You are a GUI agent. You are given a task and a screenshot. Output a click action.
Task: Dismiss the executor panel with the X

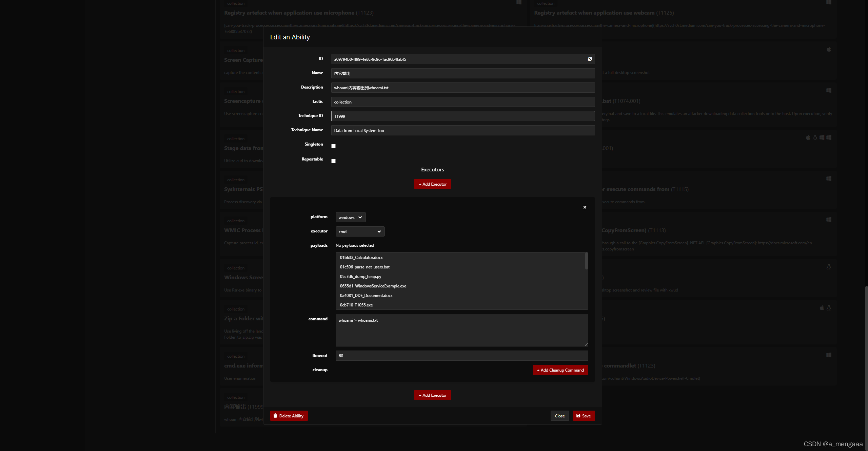585,207
